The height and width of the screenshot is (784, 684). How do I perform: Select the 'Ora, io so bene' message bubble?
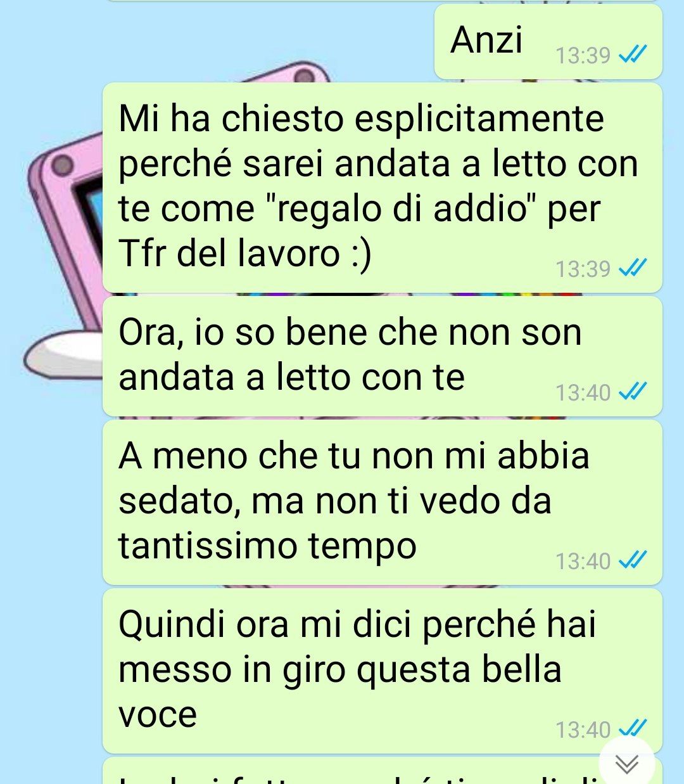point(382,356)
